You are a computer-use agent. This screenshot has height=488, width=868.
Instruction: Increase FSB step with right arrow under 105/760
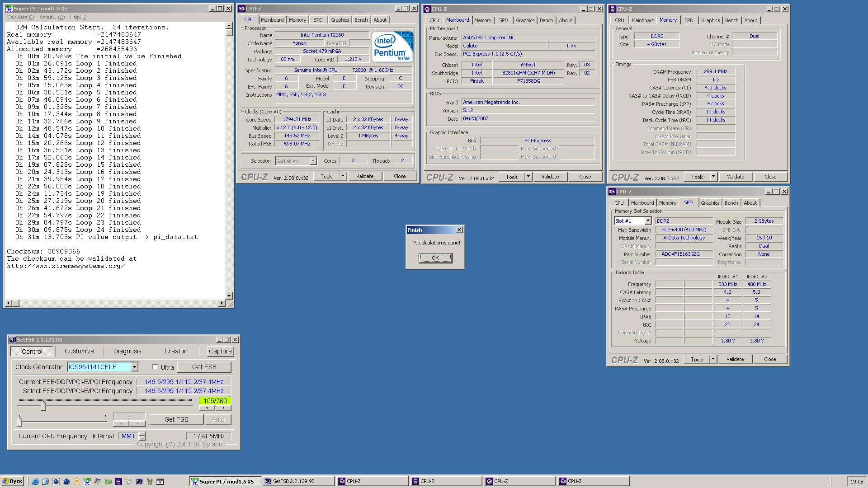tap(223, 408)
